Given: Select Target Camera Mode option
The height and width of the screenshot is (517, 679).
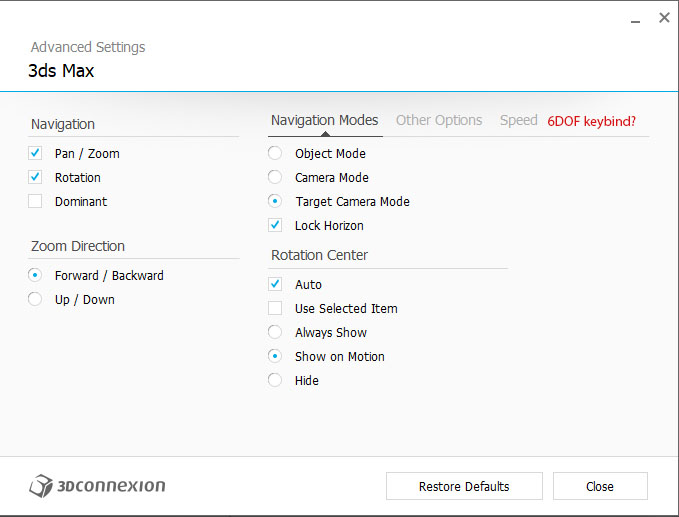Looking at the screenshot, I should point(275,201).
